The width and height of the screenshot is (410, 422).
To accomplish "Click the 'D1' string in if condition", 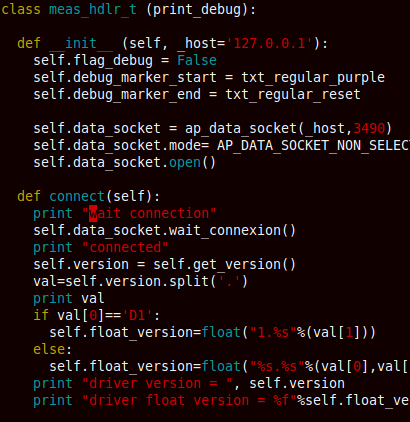I will (x=137, y=315).
